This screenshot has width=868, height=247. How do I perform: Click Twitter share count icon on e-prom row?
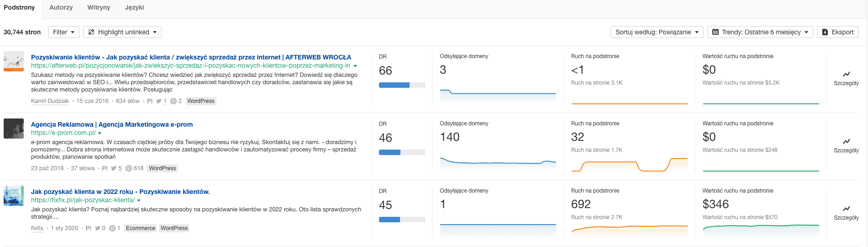point(114,168)
